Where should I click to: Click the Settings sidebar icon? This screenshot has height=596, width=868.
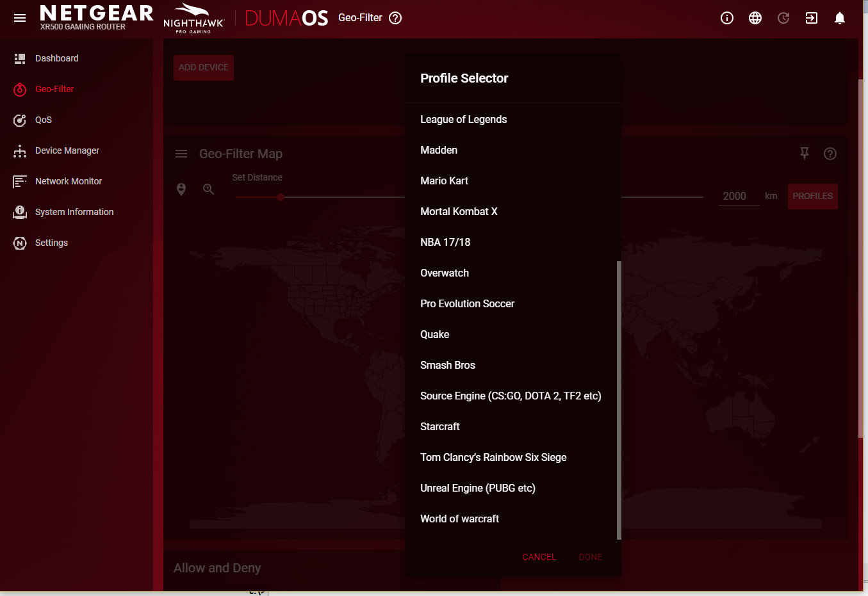click(x=20, y=243)
